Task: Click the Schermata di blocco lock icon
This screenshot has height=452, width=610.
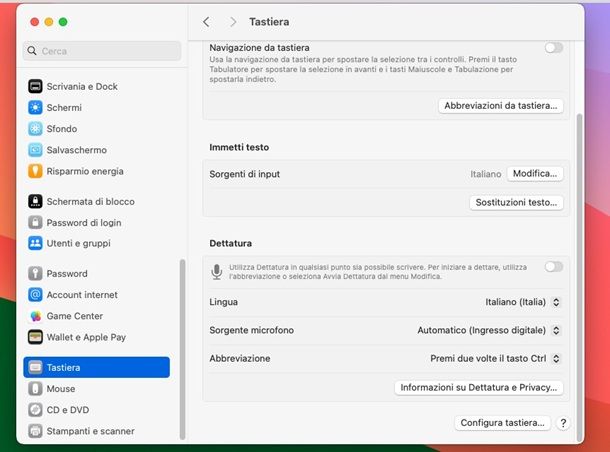Action: click(35, 201)
